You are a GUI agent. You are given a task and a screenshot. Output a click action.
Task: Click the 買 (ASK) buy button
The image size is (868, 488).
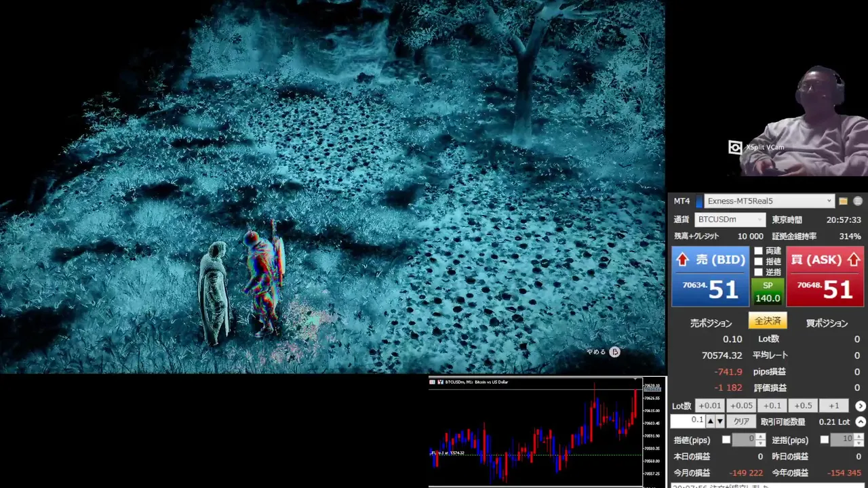825,277
